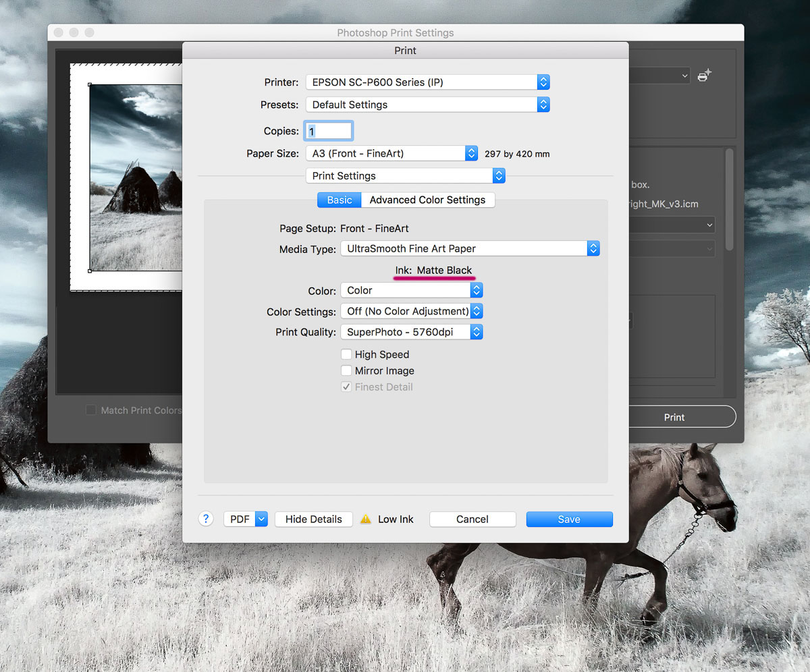This screenshot has width=810, height=672.
Task: Click the print preview thumbnail image
Action: pos(136,177)
